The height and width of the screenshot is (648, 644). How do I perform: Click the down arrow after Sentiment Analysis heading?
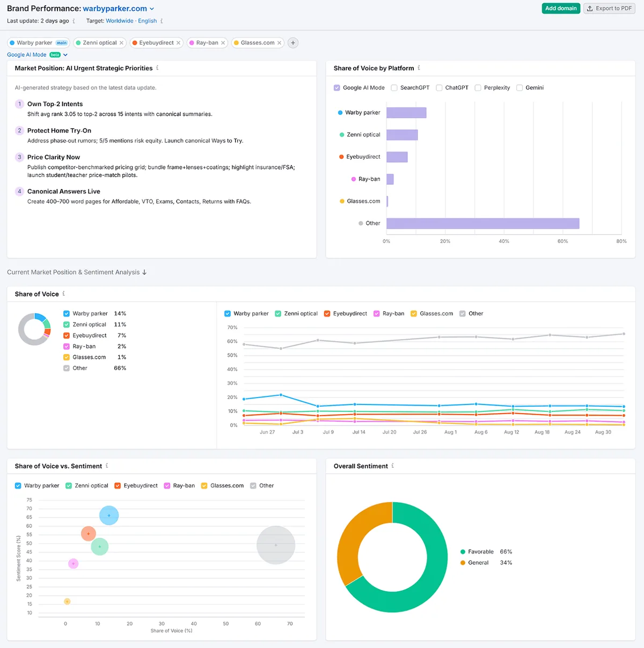144,273
